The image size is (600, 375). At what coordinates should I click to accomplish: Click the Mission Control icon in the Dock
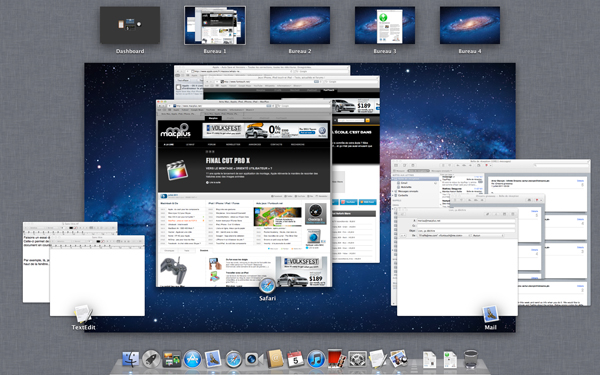pyautogui.click(x=172, y=359)
